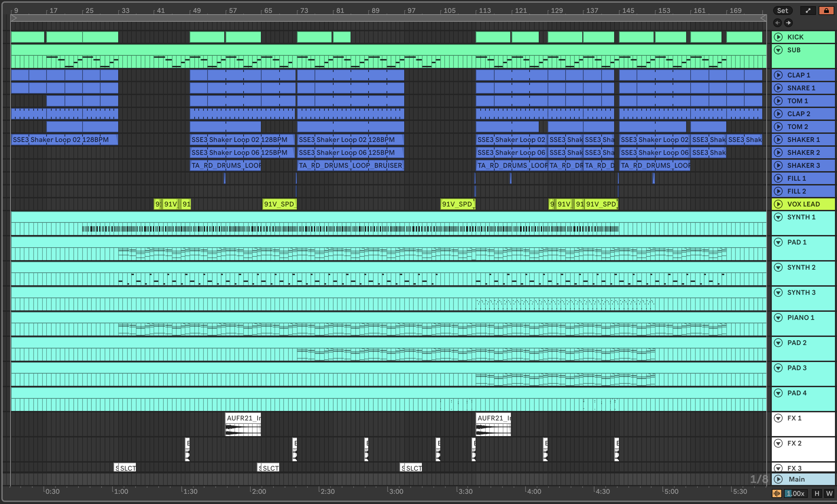Click the Set locator button
This screenshot has height=504, width=837.
tap(782, 11)
